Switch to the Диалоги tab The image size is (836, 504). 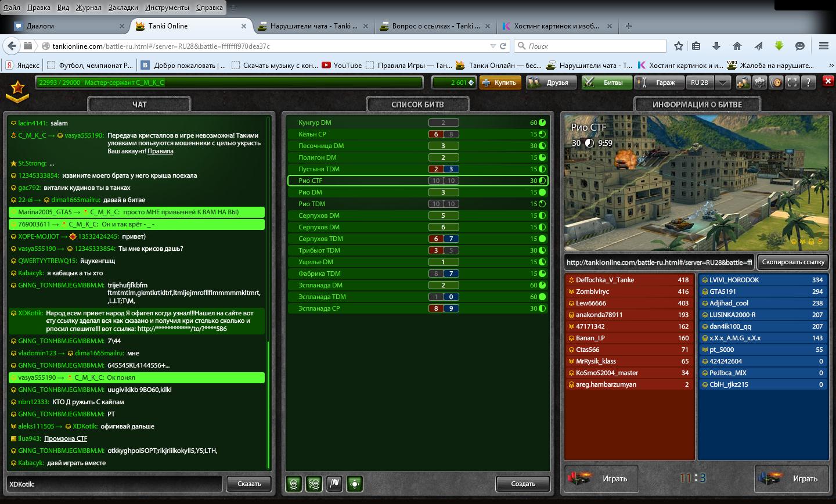pyautogui.click(x=70, y=26)
